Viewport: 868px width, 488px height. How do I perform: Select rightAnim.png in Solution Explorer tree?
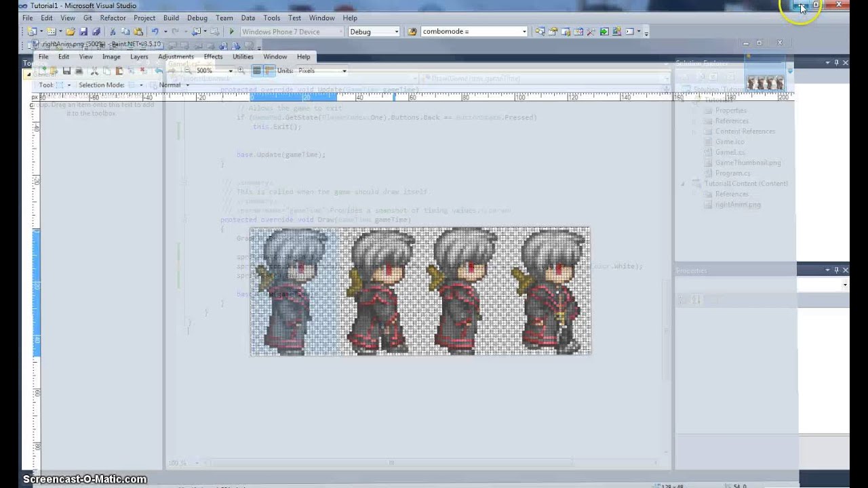(x=738, y=205)
